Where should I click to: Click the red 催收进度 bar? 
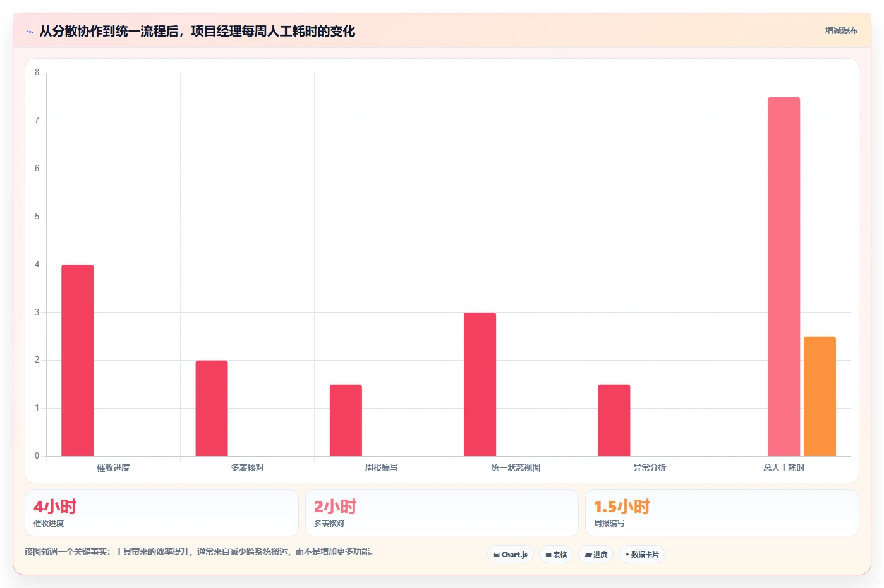tap(78, 360)
